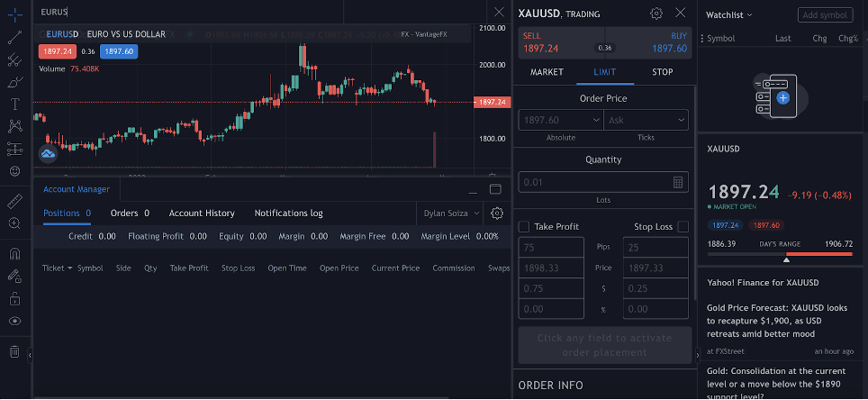Sort positions by Ticket column arrow
Image resolution: width=868 pixels, height=400 pixels.
(69, 268)
